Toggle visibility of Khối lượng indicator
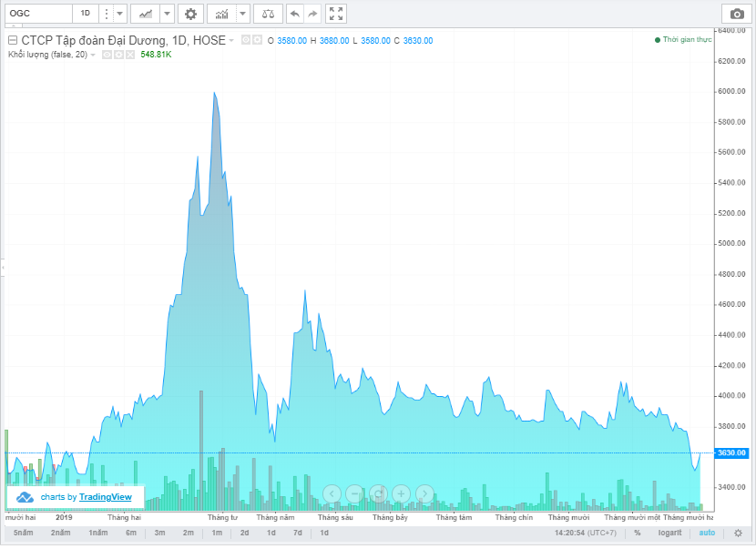 [107, 55]
